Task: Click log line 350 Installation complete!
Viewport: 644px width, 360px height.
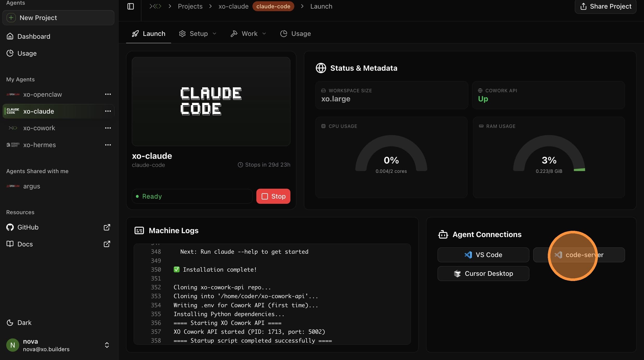Action: (x=215, y=270)
